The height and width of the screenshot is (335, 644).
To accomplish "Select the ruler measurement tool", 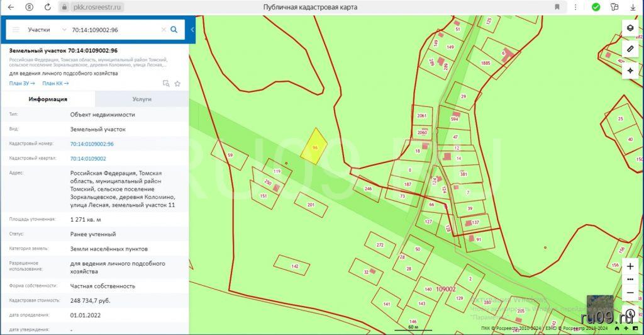I will (630, 49).
